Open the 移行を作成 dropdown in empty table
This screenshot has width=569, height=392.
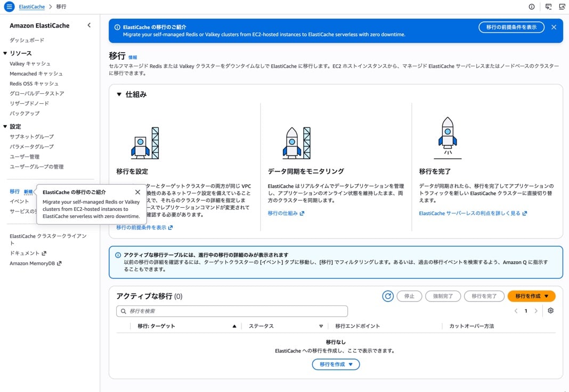point(336,364)
